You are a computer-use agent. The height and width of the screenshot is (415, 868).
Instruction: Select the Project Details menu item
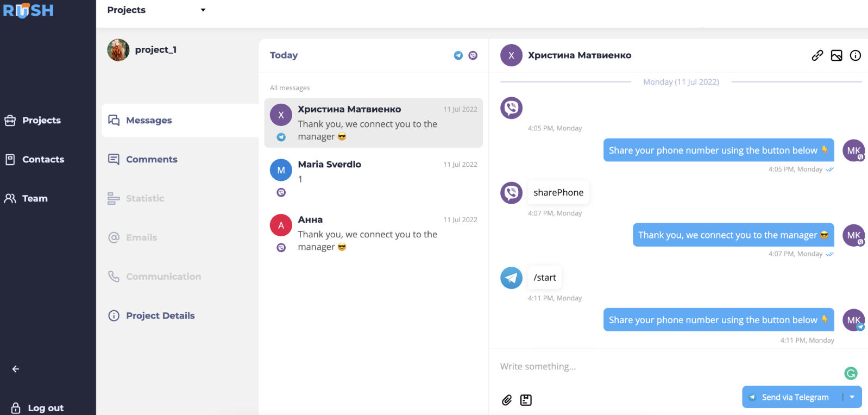coord(160,316)
